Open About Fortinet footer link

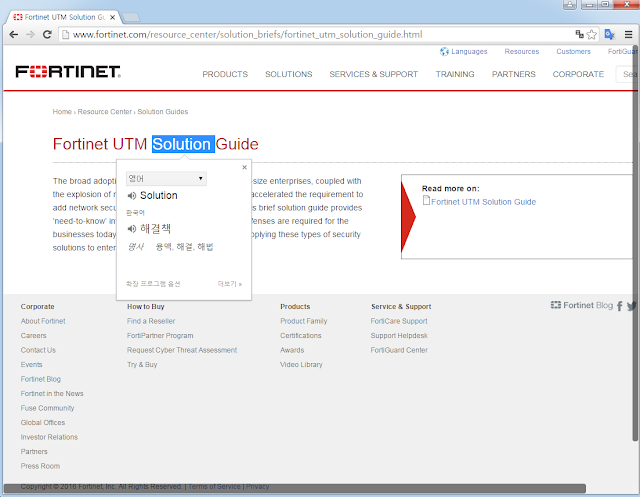(x=43, y=321)
